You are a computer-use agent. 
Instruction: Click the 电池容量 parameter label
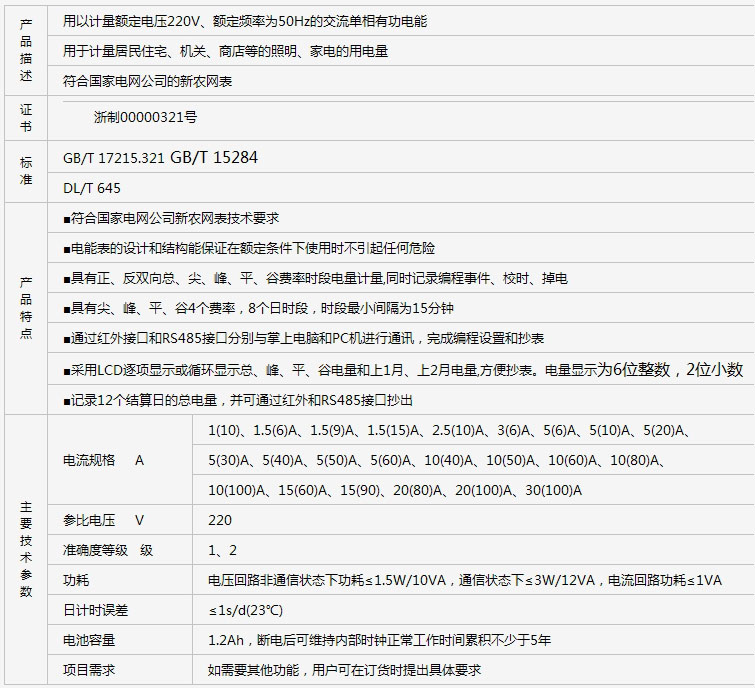coord(89,640)
